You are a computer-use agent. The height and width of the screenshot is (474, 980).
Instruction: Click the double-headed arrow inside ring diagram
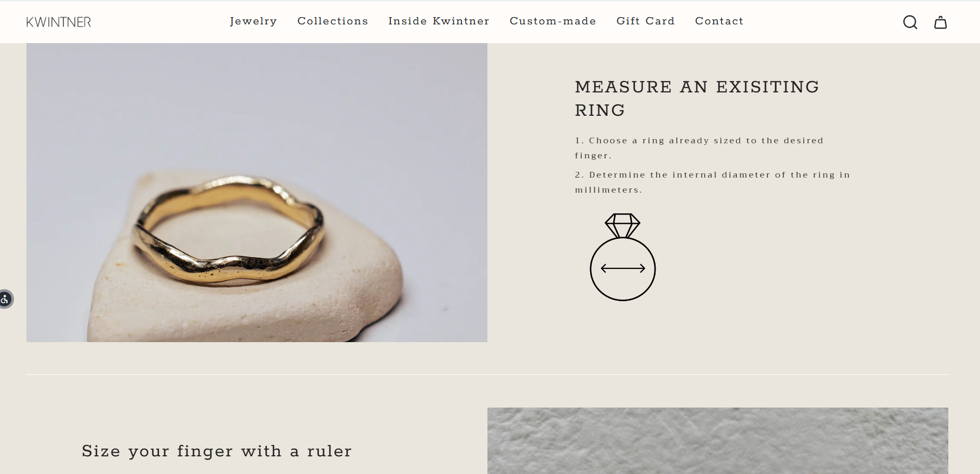[x=623, y=268]
